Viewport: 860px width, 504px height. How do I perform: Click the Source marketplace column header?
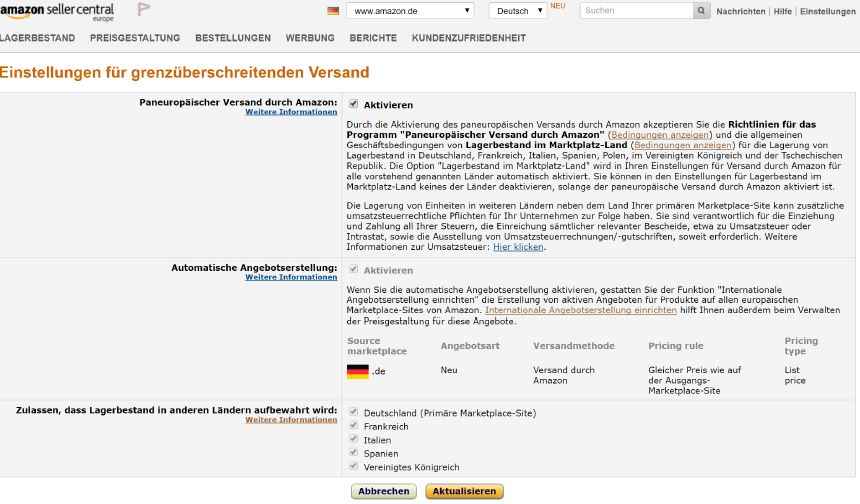click(377, 346)
